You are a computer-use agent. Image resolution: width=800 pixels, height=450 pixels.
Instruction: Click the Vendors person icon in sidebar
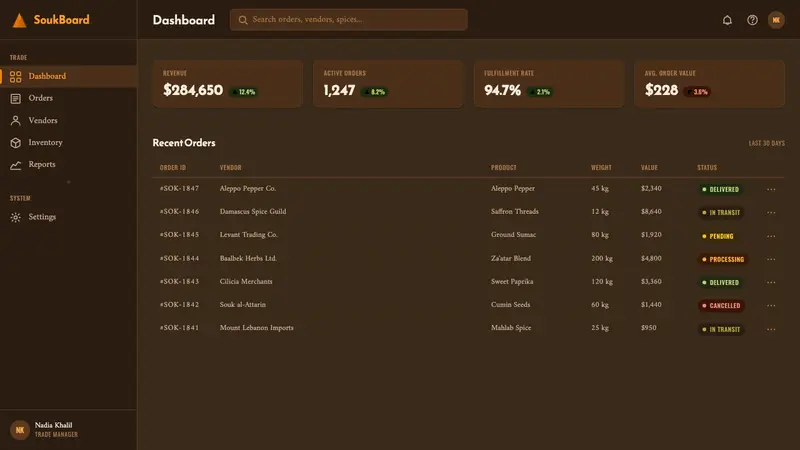point(16,120)
